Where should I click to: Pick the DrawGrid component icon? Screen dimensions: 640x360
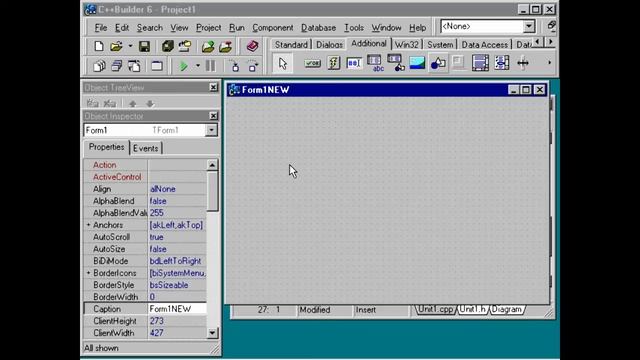click(396, 63)
